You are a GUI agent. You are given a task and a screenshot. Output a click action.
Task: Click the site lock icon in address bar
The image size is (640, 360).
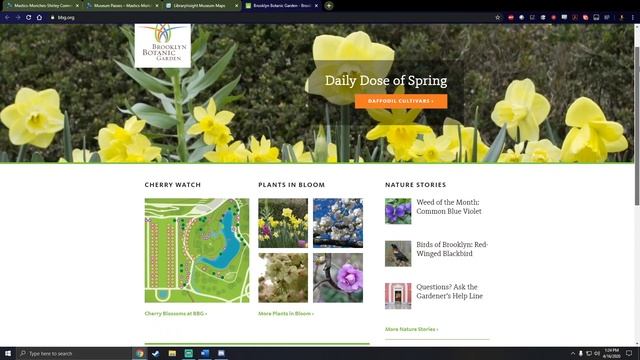[x=52, y=18]
